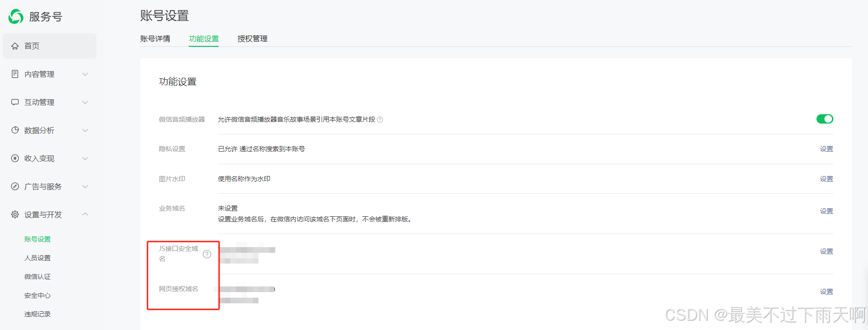The width and height of the screenshot is (868, 330).
Task: Click the chat bubble icon for 互动管理
Action: (x=15, y=102)
